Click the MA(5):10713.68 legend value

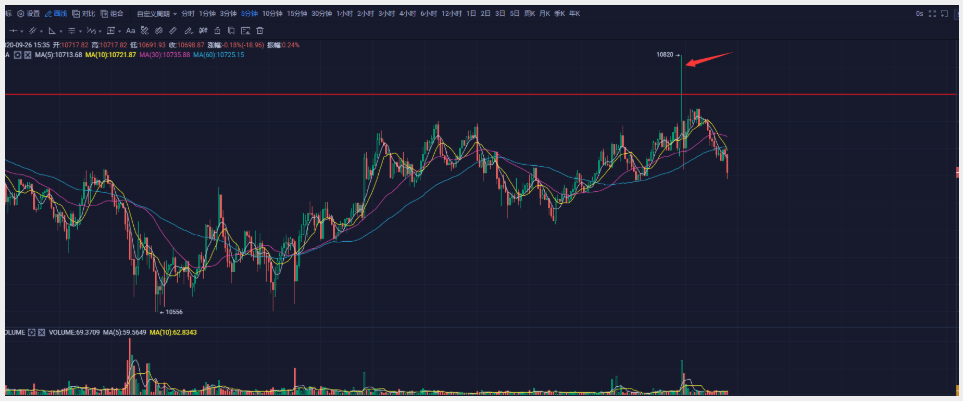(58, 55)
